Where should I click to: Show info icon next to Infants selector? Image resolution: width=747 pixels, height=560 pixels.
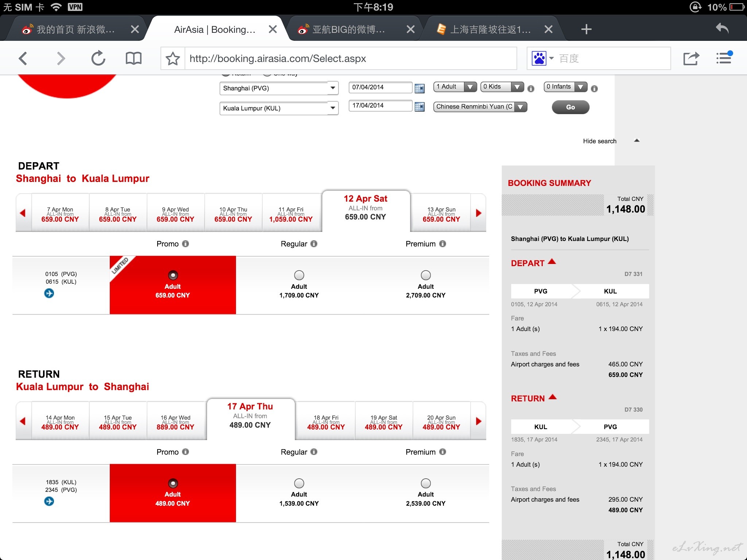[594, 89]
